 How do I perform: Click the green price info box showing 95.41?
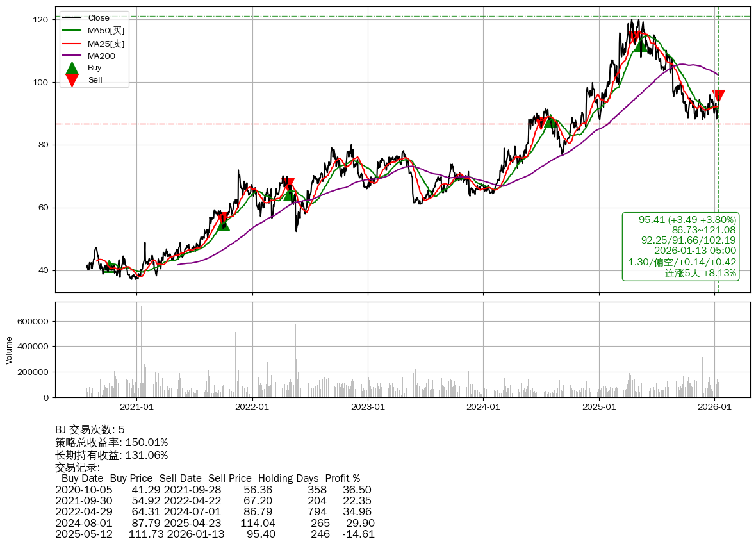[x=680, y=246]
